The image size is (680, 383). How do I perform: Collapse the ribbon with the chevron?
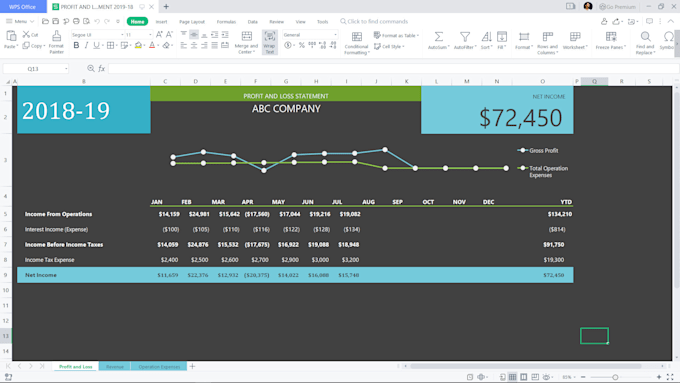click(x=670, y=21)
